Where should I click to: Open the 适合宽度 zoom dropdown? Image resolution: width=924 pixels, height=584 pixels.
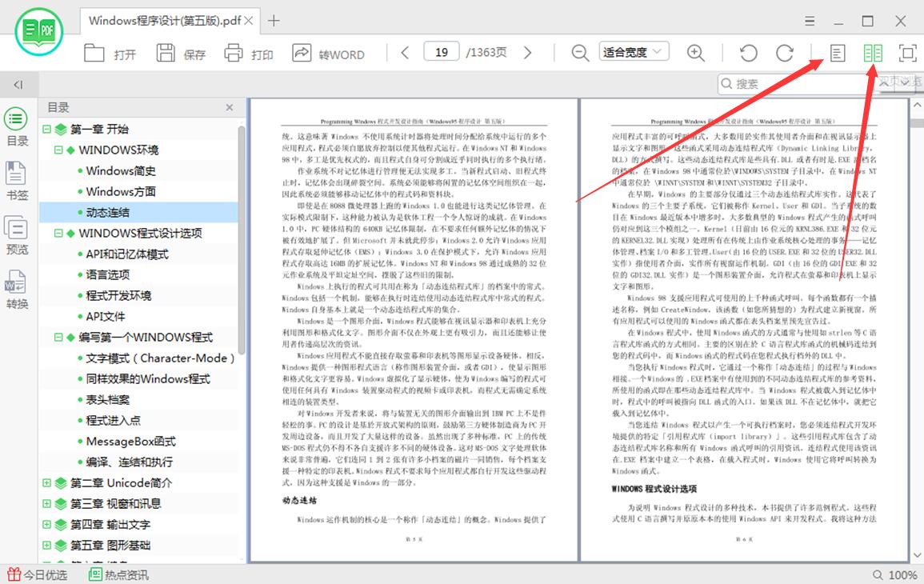tap(634, 53)
